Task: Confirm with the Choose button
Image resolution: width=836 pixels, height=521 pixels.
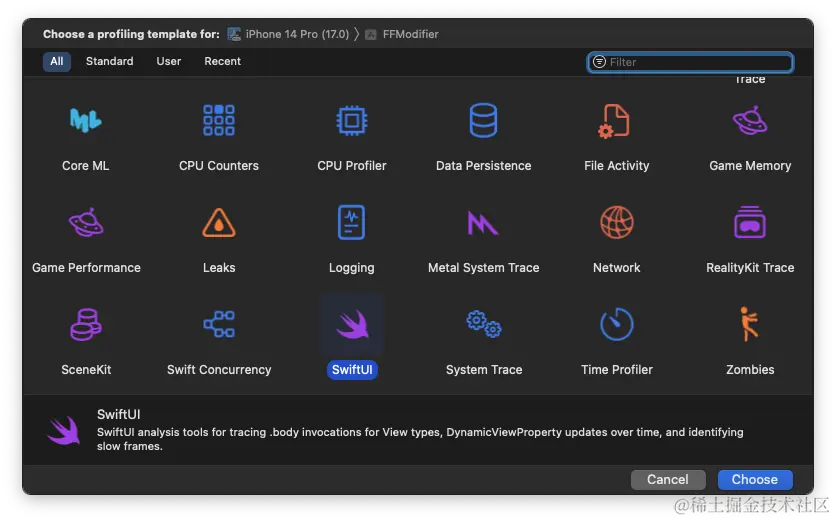Action: click(754, 479)
